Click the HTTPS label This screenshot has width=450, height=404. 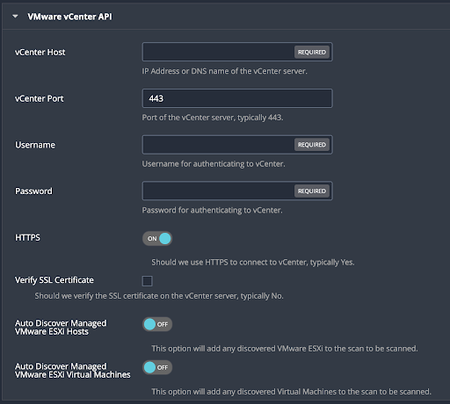point(28,238)
